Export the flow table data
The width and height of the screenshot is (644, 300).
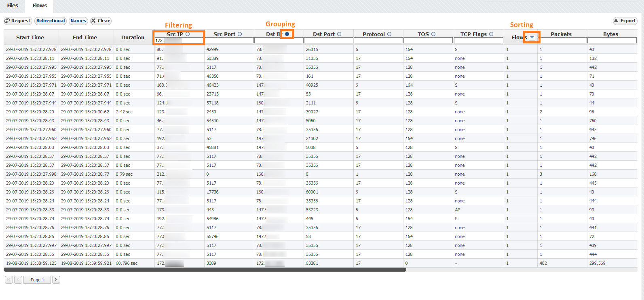tap(625, 21)
